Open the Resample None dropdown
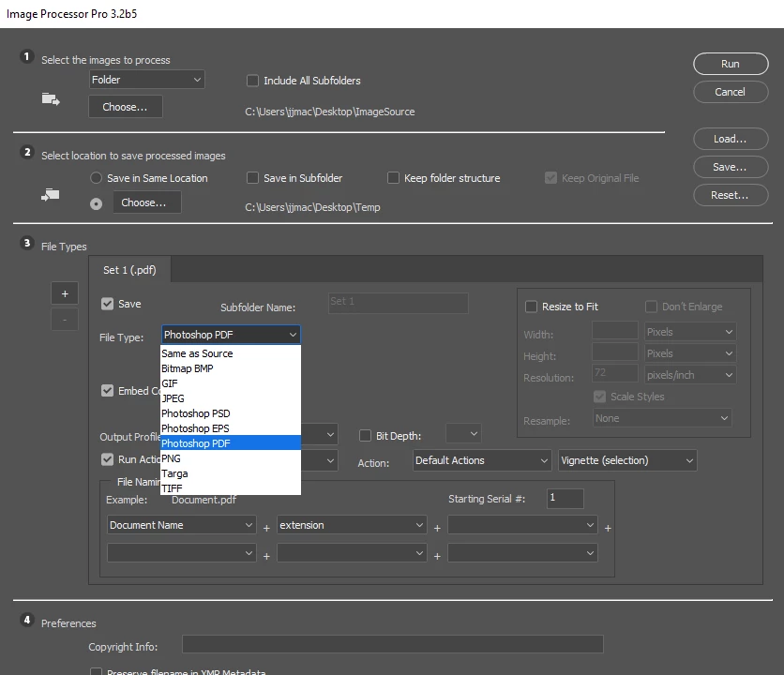The image size is (784, 675). coord(662,418)
